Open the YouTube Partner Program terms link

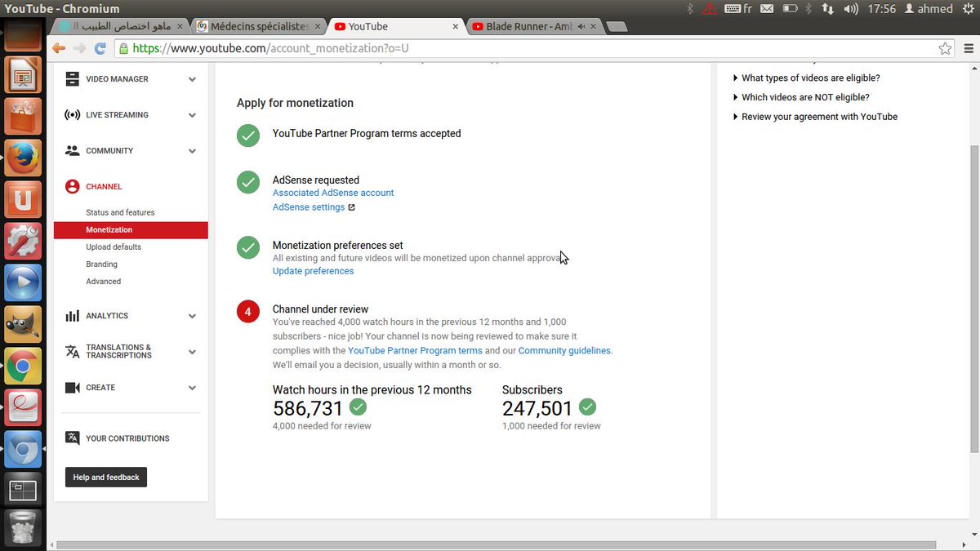415,350
